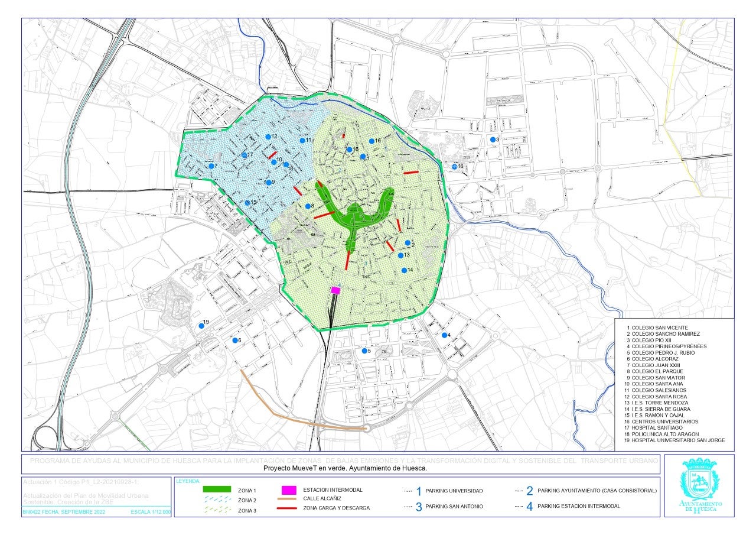This screenshot has height=535, width=756.
Task: Click list entry '12 COLEGIO SANTA ROSA'
Action: [x=654, y=396]
